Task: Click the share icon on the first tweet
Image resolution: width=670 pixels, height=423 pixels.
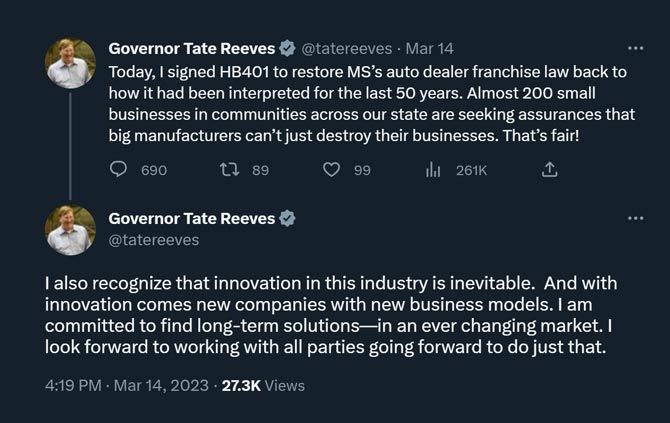Action: (548, 170)
